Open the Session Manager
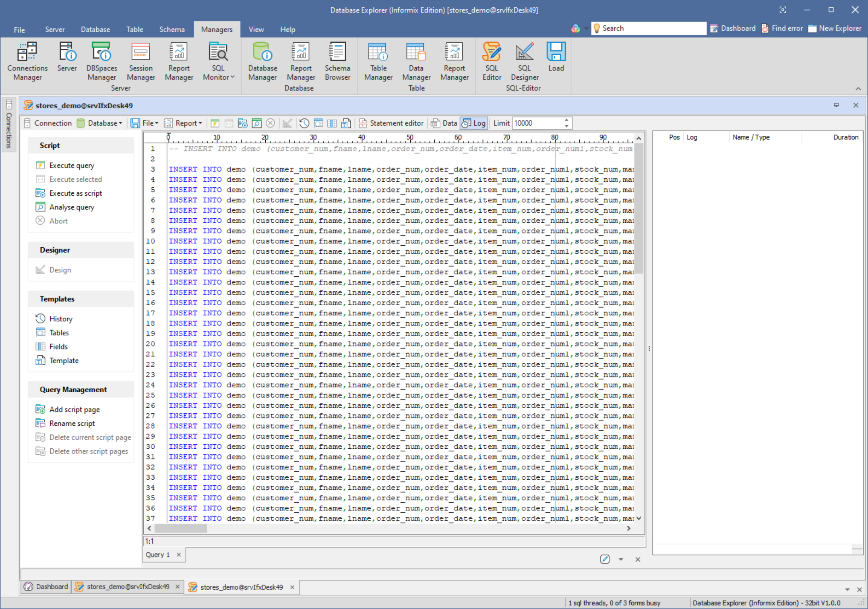The width and height of the screenshot is (868, 609). [x=141, y=62]
